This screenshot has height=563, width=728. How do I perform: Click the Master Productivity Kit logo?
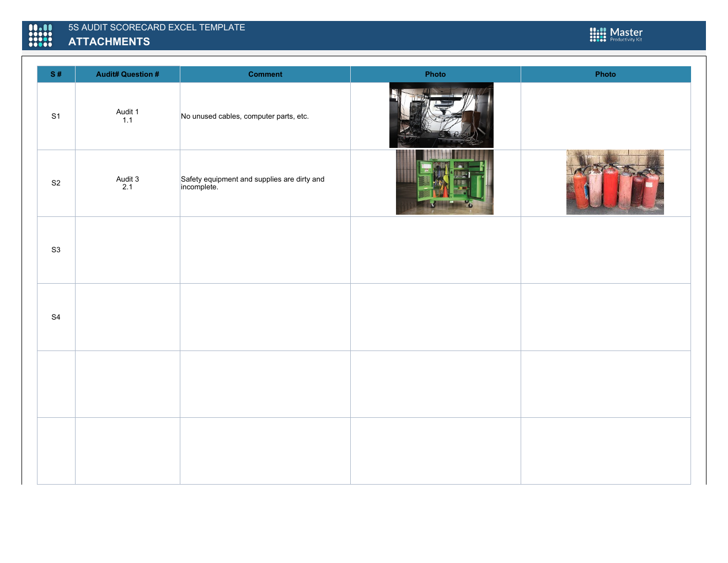tap(616, 35)
